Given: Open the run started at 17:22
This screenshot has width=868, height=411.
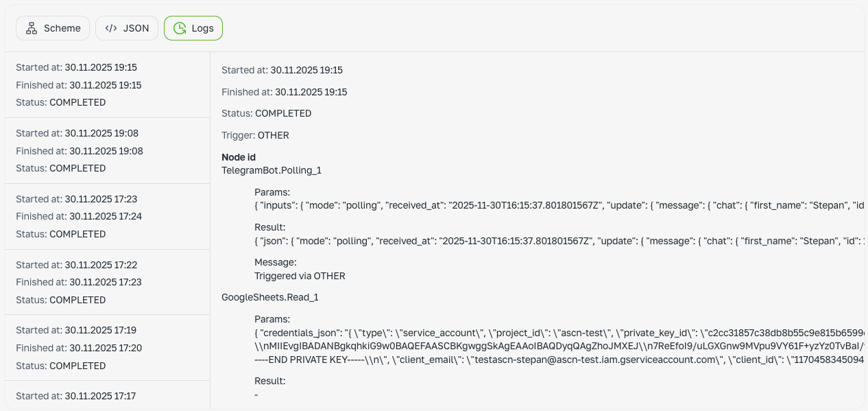Looking at the screenshot, I should click(107, 283).
